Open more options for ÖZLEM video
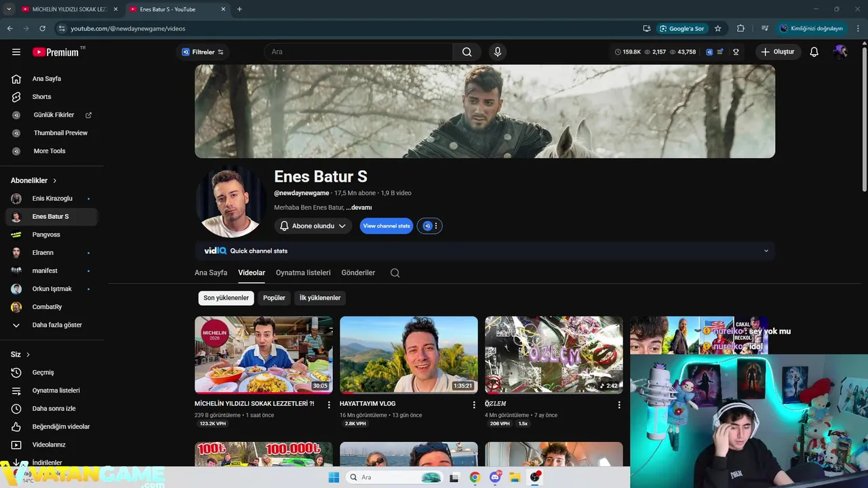The image size is (868, 488). click(619, 405)
